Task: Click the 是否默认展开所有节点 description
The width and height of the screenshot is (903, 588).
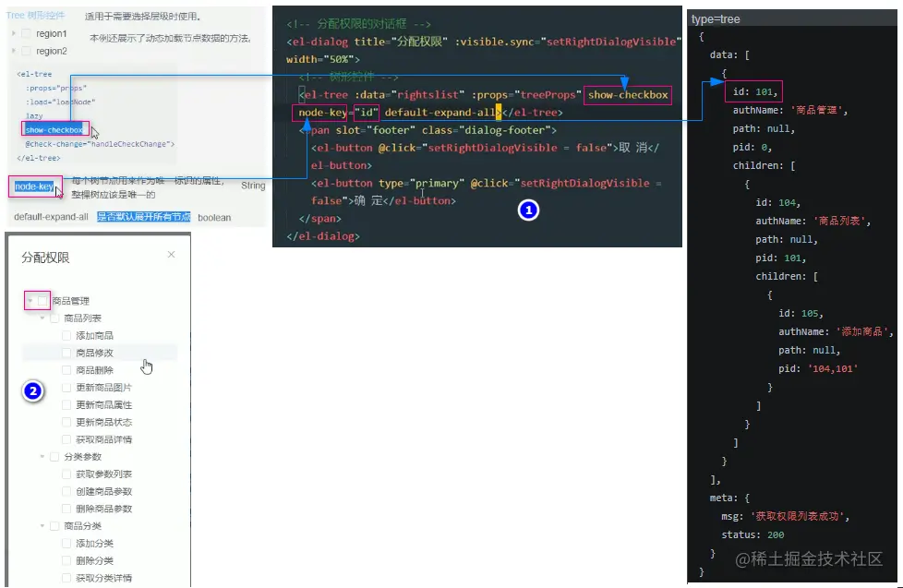Action: tap(143, 217)
